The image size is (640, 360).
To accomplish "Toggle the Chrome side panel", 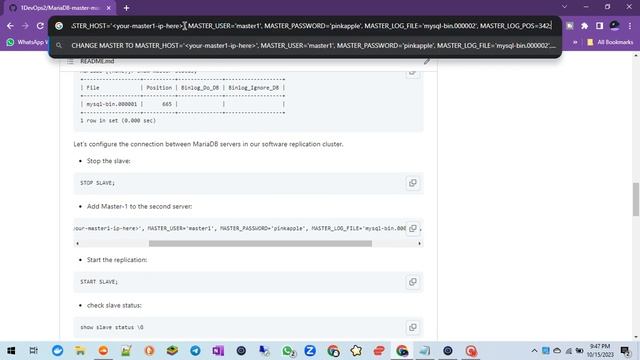I will [599, 26].
